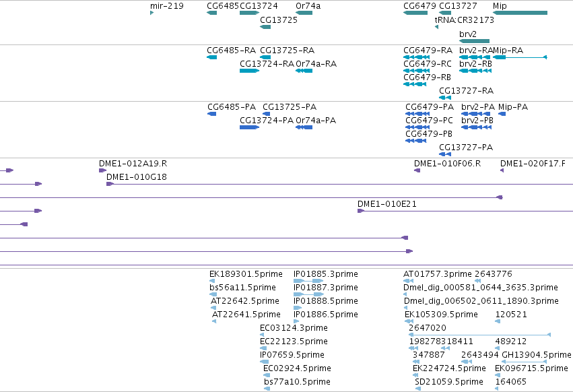Image resolution: width=573 pixels, height=392 pixels.
Task: Click the CG6479-RC transcript glyph
Action: click(x=417, y=71)
